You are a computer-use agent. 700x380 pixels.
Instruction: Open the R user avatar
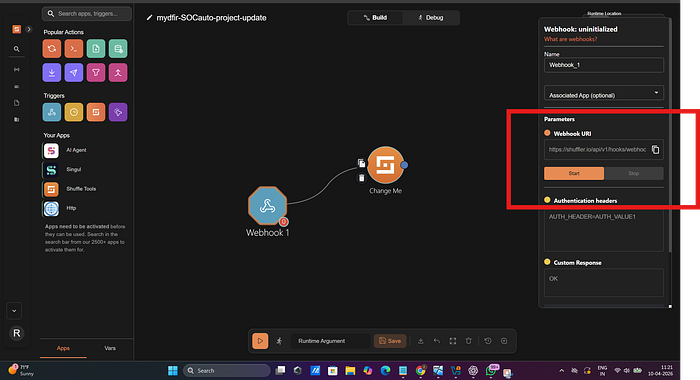pyautogui.click(x=17, y=333)
